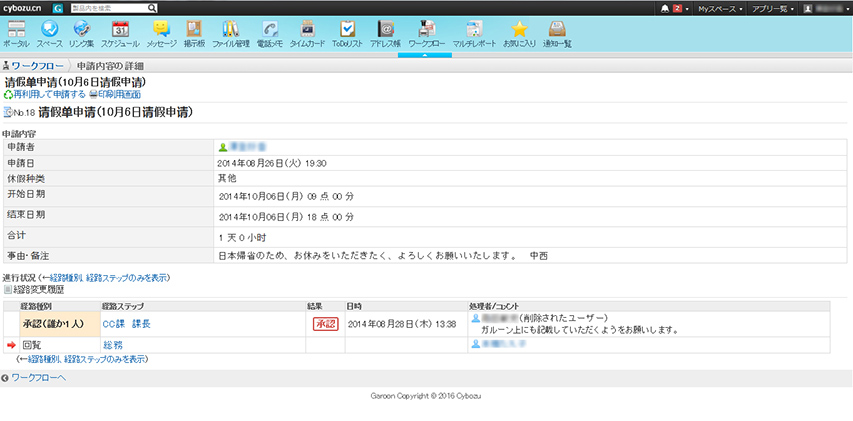The width and height of the screenshot is (853, 421).
Task: Click the 开始日期 value 09 点 00 分
Action: pyautogui.click(x=330, y=196)
